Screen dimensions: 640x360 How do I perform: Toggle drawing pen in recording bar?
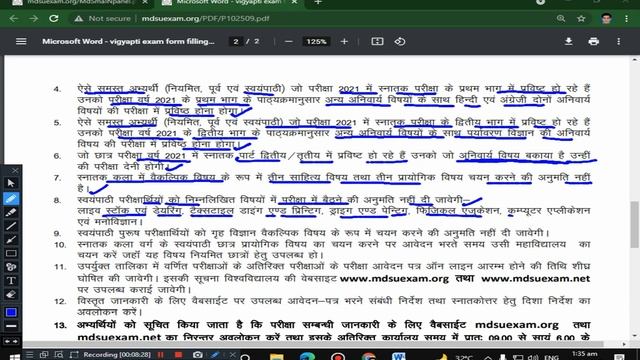(215, 355)
